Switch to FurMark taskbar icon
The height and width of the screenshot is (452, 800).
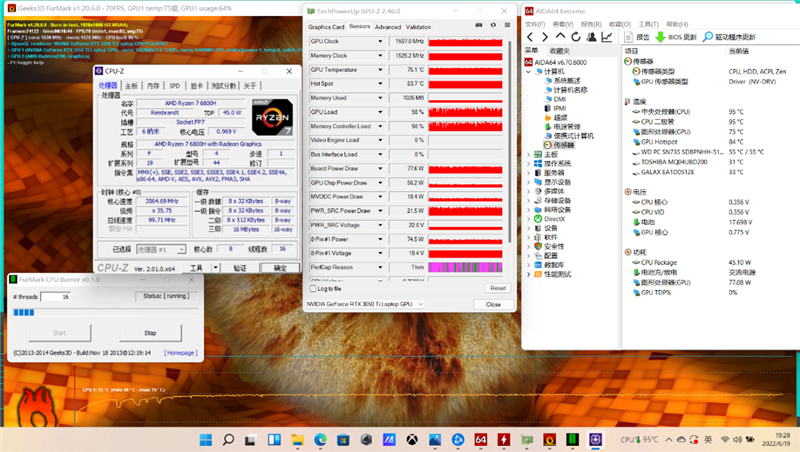(549, 439)
